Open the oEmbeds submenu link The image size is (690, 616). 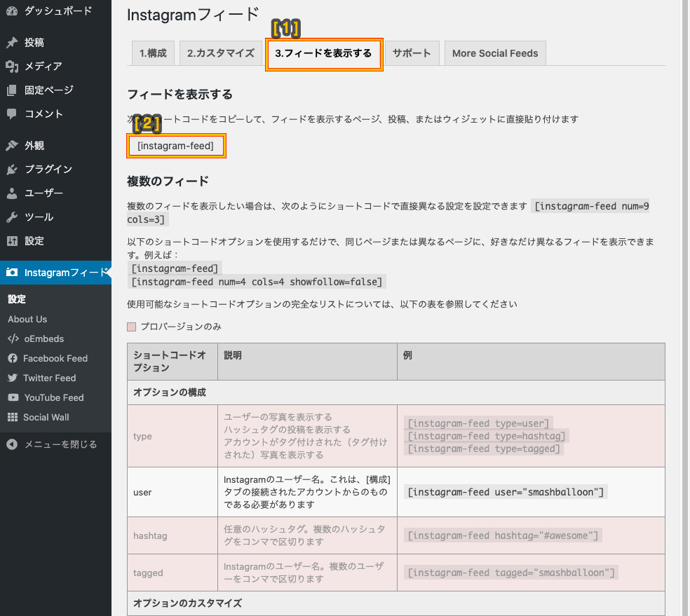[44, 338]
